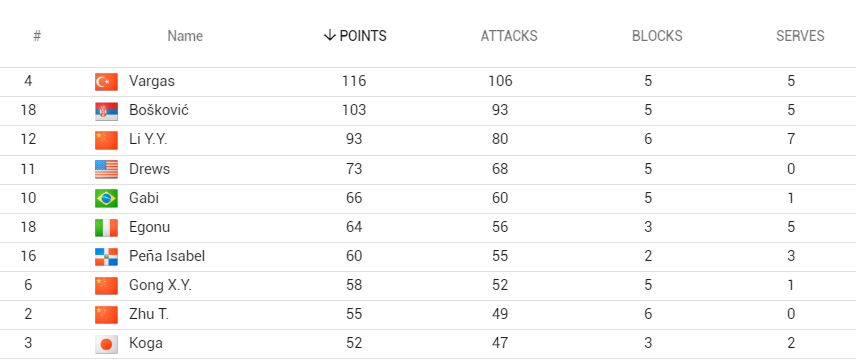The height and width of the screenshot is (360, 856).
Task: Open player Bošković from the list
Action: (x=159, y=110)
